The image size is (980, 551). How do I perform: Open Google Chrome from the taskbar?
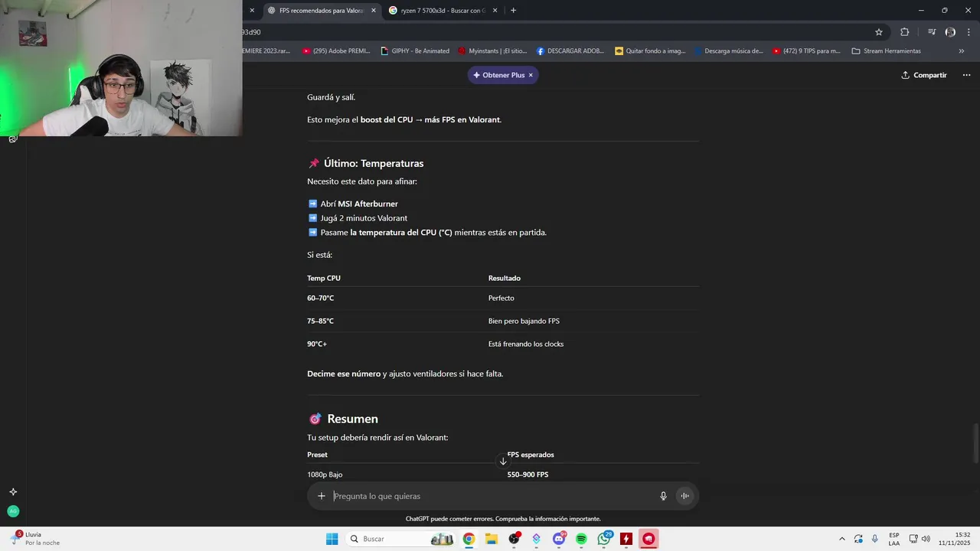pos(469,539)
